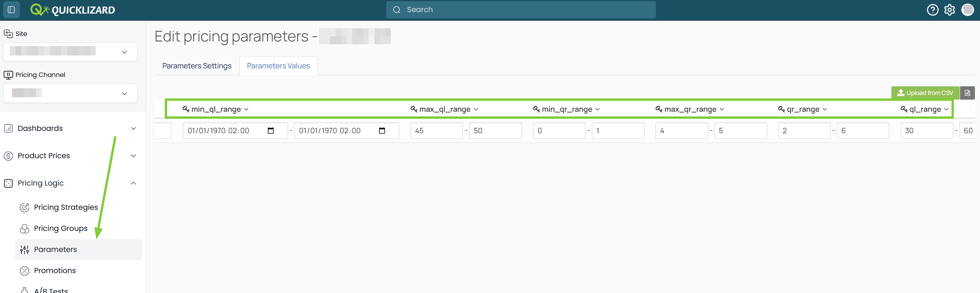The image size is (980, 293).
Task: Click the Pricing Groups circles icon
Action: tap(25, 229)
